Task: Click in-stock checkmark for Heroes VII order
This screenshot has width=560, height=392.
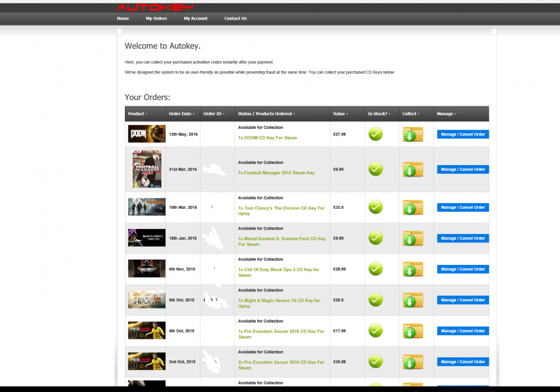Action: tap(376, 300)
